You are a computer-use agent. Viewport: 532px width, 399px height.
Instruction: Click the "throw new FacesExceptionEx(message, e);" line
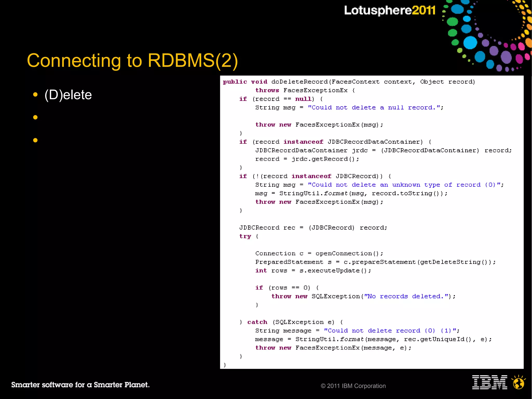[x=333, y=348]
